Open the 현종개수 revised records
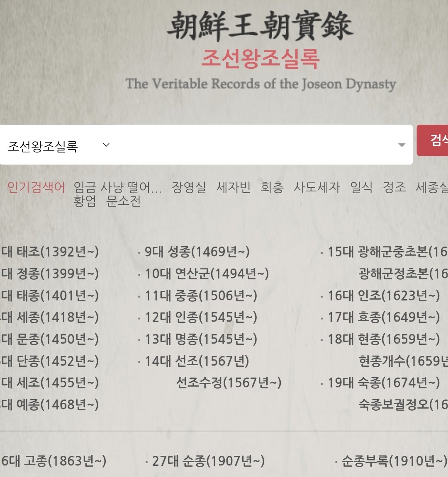This screenshot has width=448, height=477. [x=403, y=361]
